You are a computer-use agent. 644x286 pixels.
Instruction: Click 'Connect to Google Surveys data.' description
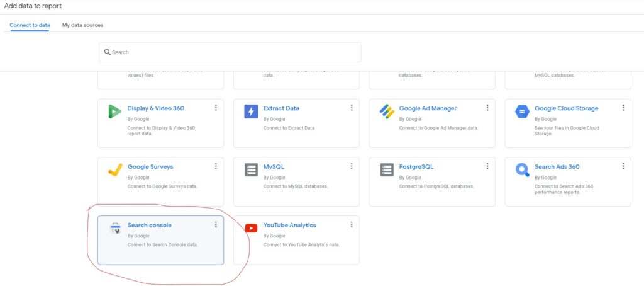[x=163, y=186]
